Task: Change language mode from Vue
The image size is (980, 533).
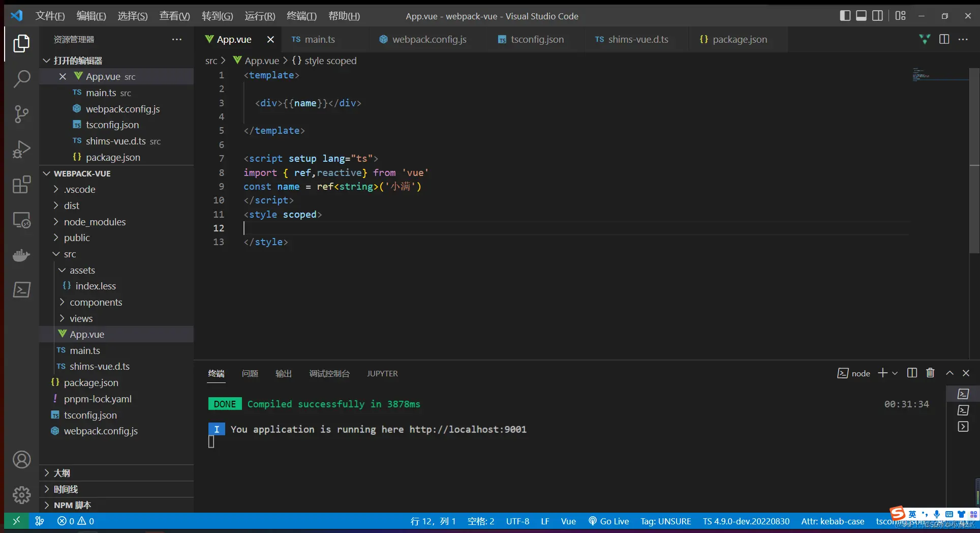Action: point(568,521)
